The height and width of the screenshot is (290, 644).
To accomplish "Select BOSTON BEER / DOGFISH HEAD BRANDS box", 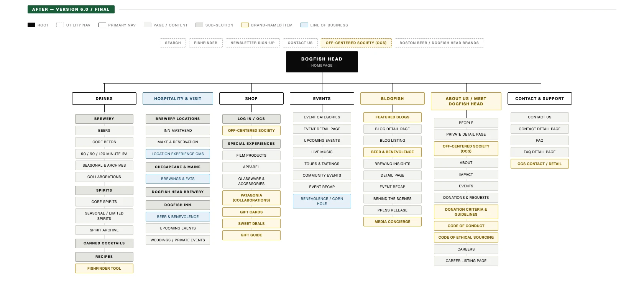I will click(x=439, y=43).
